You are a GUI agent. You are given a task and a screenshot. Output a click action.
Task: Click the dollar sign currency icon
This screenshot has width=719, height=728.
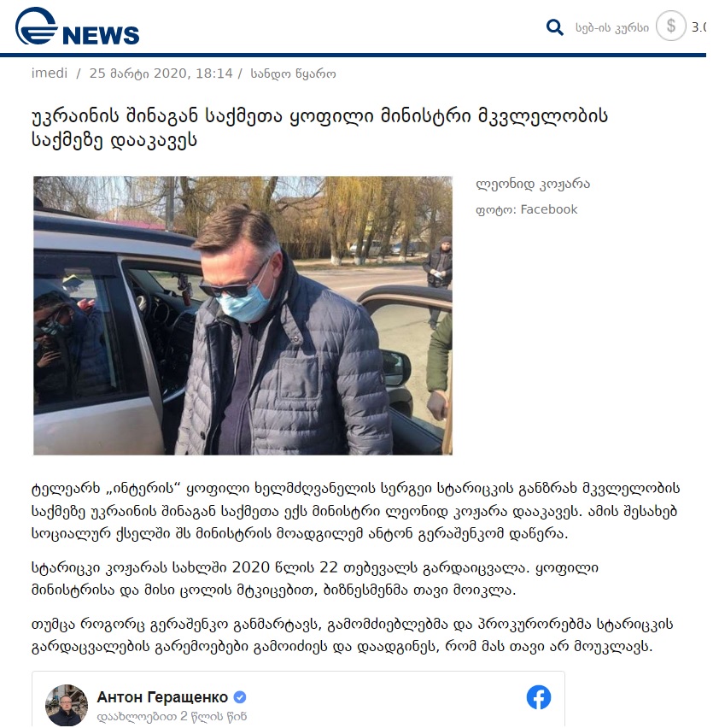pos(671,26)
